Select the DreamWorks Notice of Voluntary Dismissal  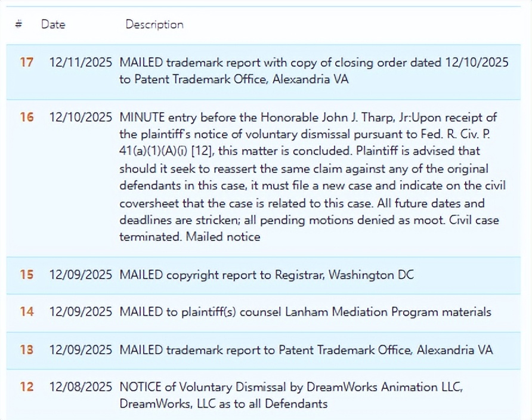[x=290, y=395]
